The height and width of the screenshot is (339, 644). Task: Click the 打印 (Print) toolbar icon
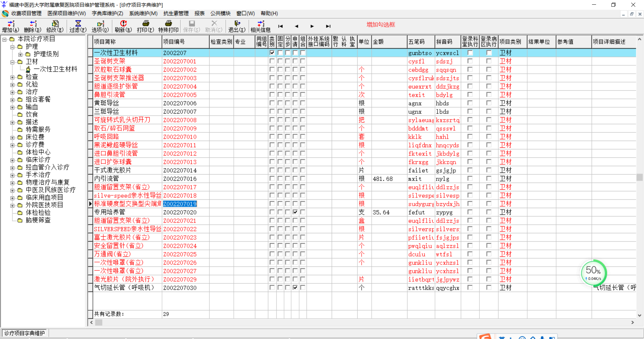click(146, 26)
